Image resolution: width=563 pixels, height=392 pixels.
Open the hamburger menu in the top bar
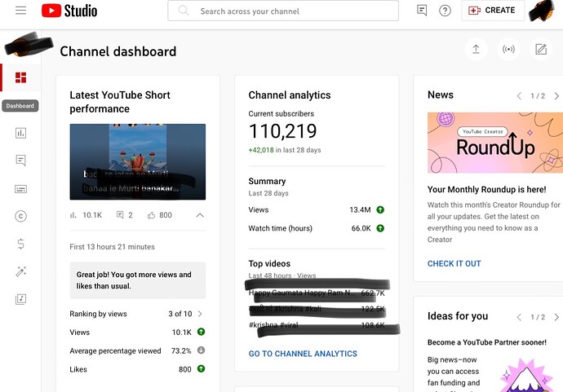point(20,11)
